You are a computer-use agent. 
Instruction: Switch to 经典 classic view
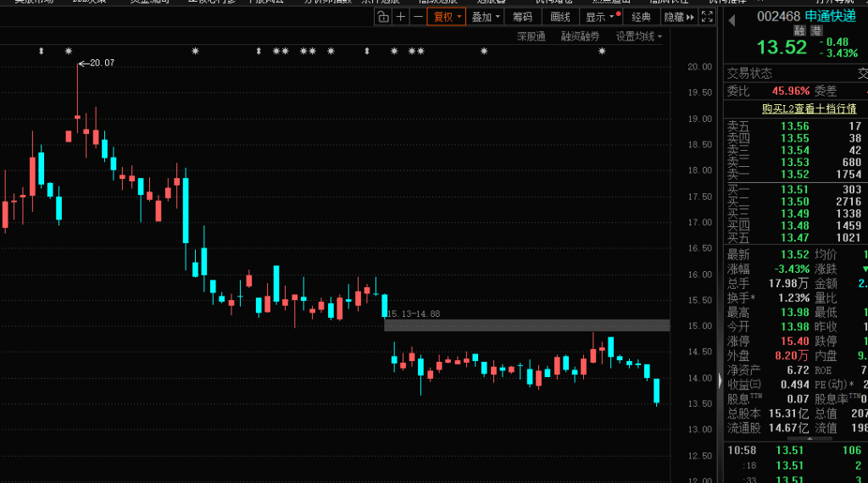click(642, 17)
